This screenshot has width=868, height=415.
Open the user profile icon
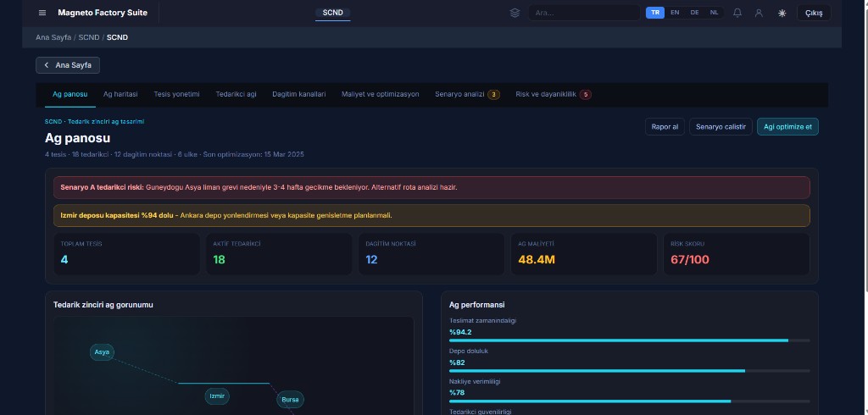tap(759, 13)
